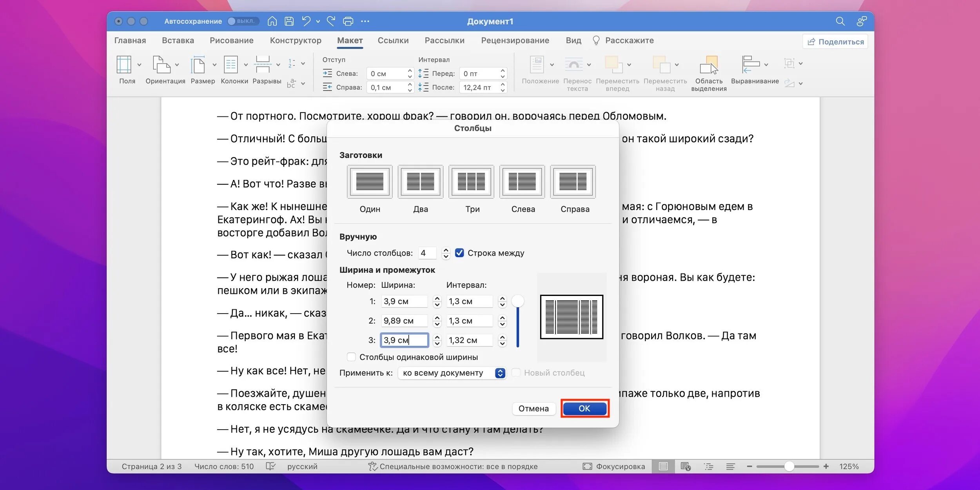Enable Столбцы одинаковой ширины checkbox

351,357
